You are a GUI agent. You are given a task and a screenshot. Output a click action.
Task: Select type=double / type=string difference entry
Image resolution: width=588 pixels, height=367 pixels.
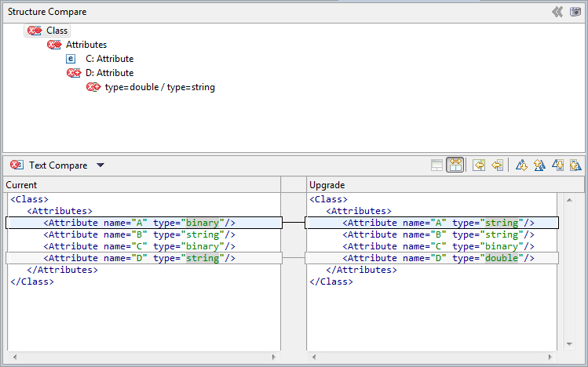[x=159, y=87]
